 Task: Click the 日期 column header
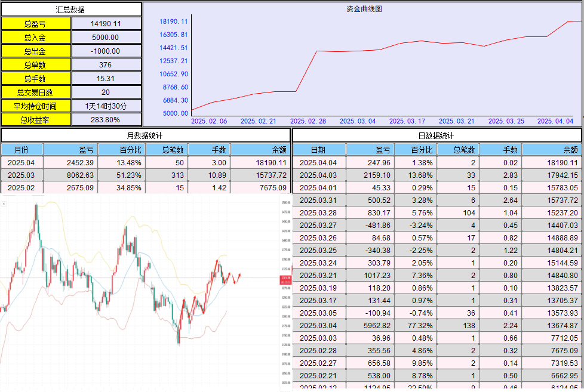coord(319,150)
